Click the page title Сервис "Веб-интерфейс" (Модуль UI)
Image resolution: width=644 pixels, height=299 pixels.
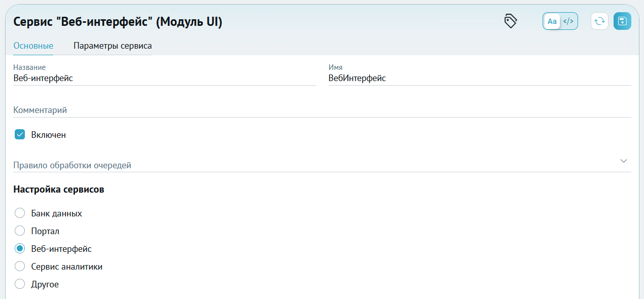118,22
